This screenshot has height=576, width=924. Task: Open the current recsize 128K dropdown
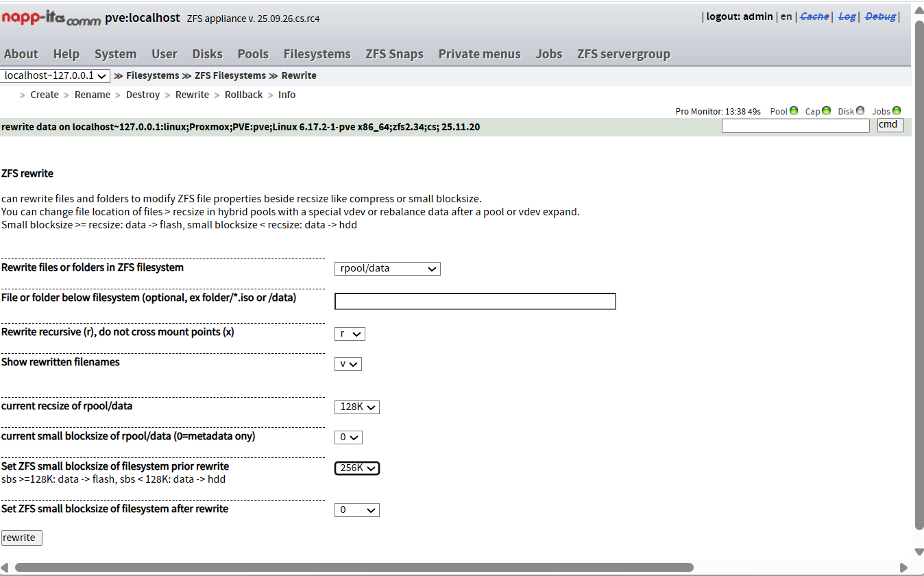357,407
